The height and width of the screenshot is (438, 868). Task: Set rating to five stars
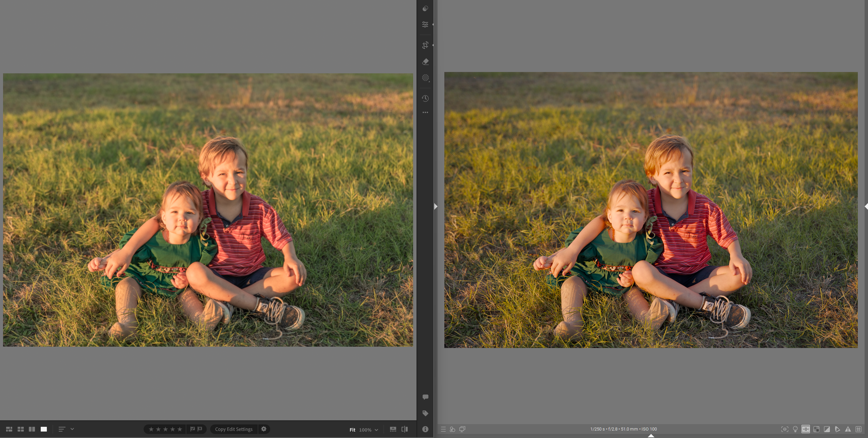(x=180, y=429)
